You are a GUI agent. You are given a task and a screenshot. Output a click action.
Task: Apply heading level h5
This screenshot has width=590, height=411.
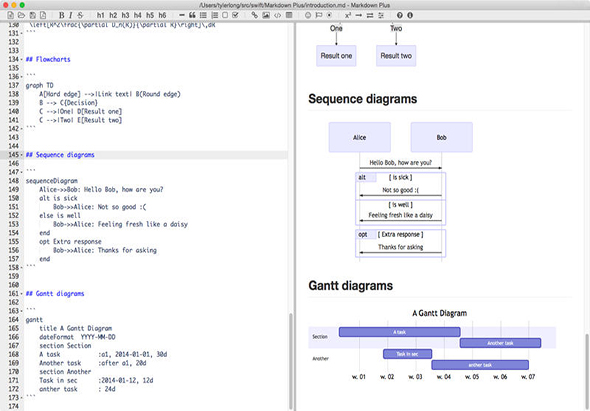150,15
